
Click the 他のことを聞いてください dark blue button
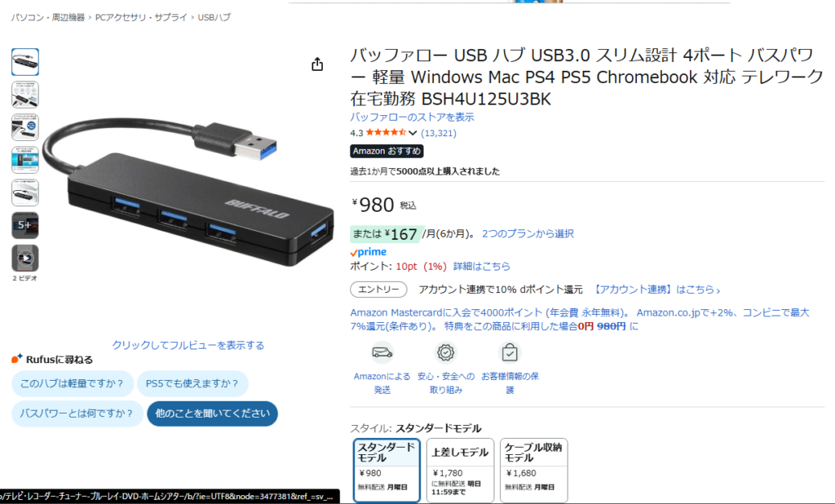[x=212, y=413]
